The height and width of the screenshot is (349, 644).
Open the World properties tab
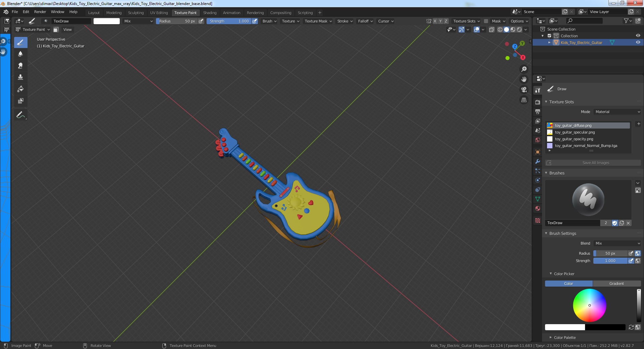(x=538, y=140)
